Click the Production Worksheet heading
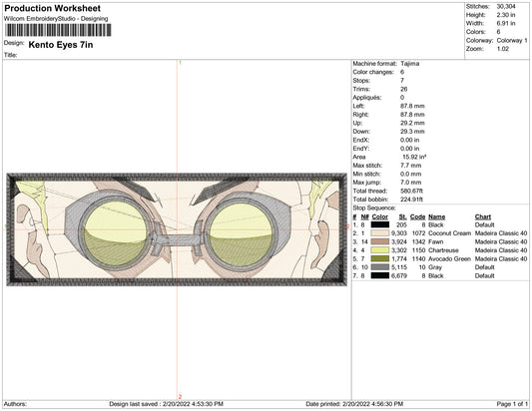The width and height of the screenshot is (532, 411). click(53, 8)
